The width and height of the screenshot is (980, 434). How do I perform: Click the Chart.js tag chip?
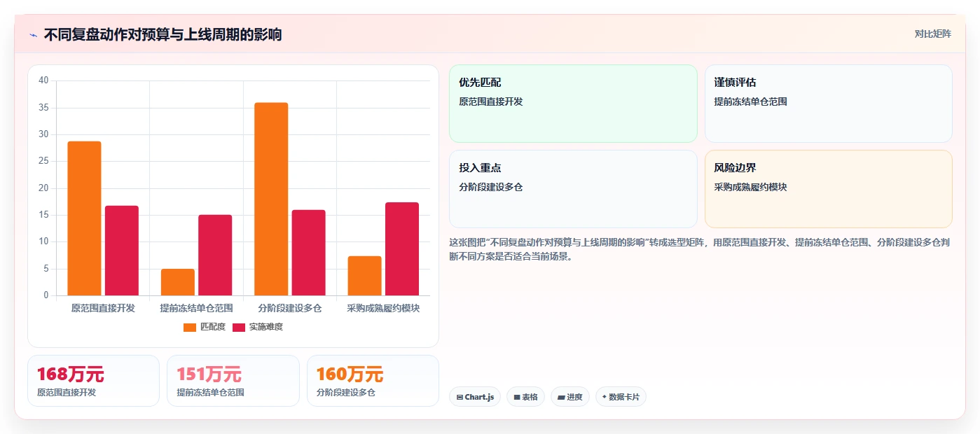475,397
